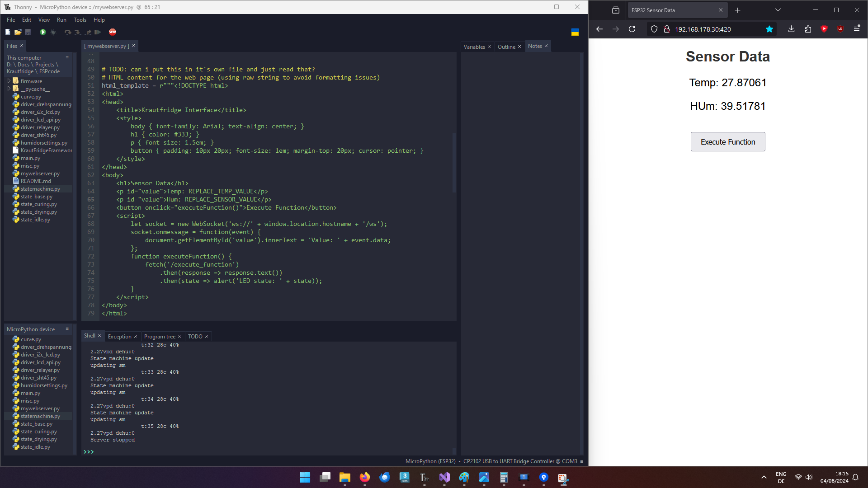Open the interpreter selector menu in status bar
Screen dimensions: 868x488
click(581, 461)
